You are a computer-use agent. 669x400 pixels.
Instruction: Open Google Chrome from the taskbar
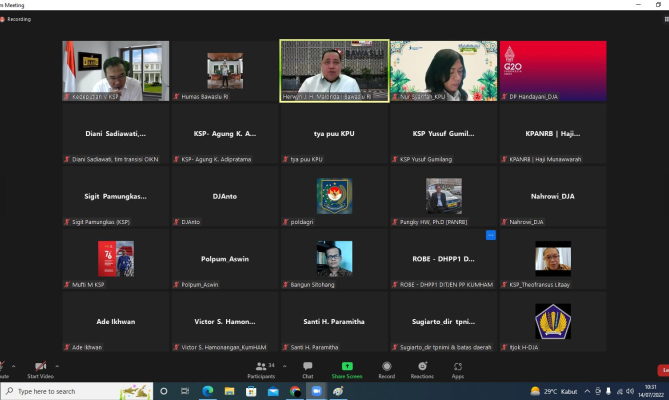(295, 391)
